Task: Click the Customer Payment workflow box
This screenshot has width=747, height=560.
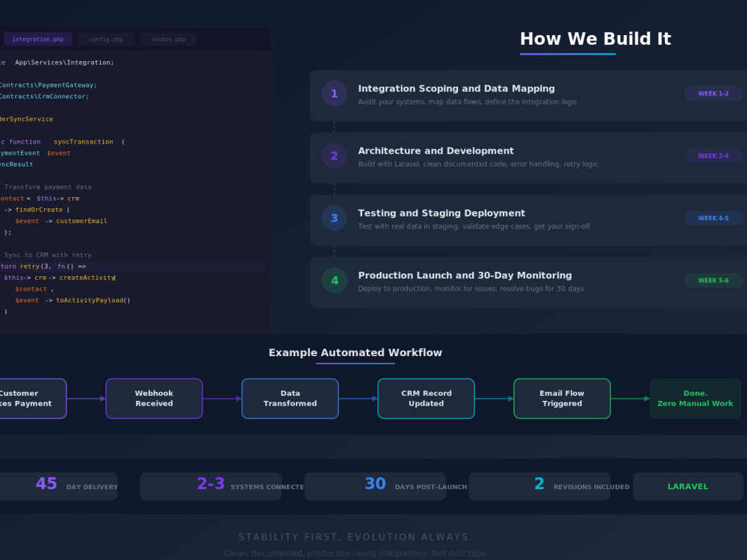Action: tap(33, 399)
